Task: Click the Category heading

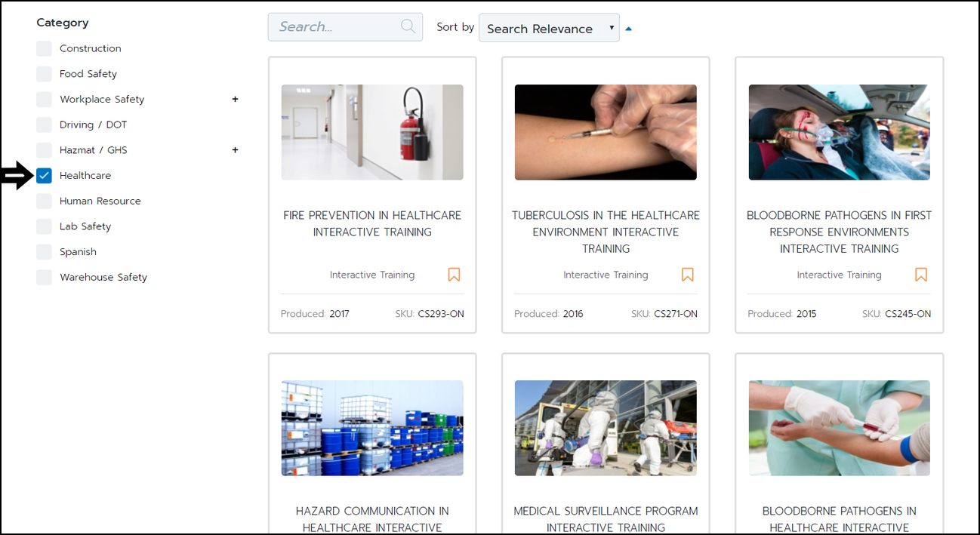Action: pyautogui.click(x=63, y=23)
